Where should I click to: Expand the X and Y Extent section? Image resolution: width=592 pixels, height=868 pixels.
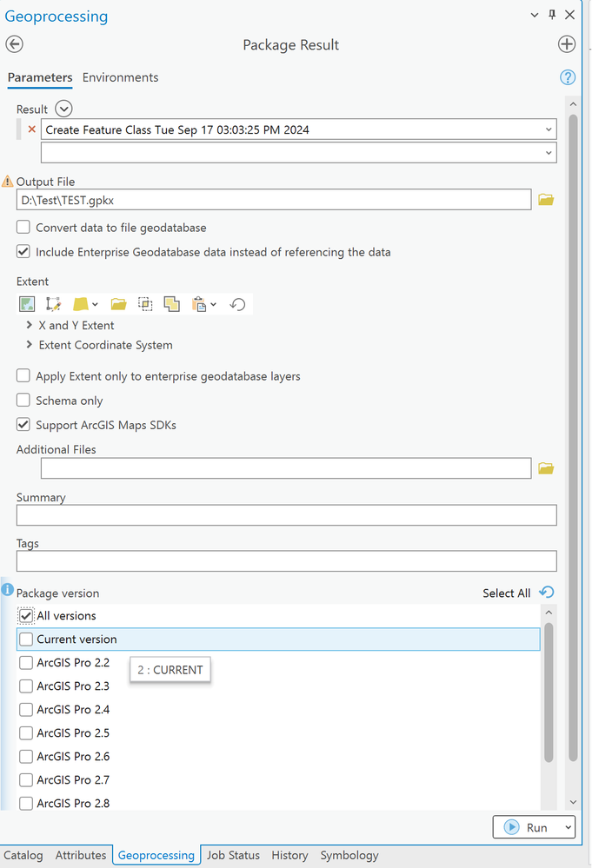(x=30, y=325)
